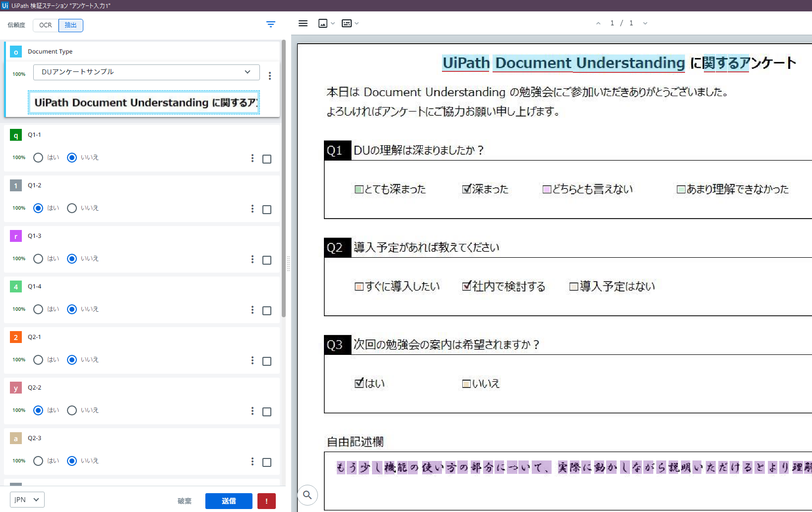Click the 破棄 discard button
Viewport: 812px width, 512px height.
185,501
